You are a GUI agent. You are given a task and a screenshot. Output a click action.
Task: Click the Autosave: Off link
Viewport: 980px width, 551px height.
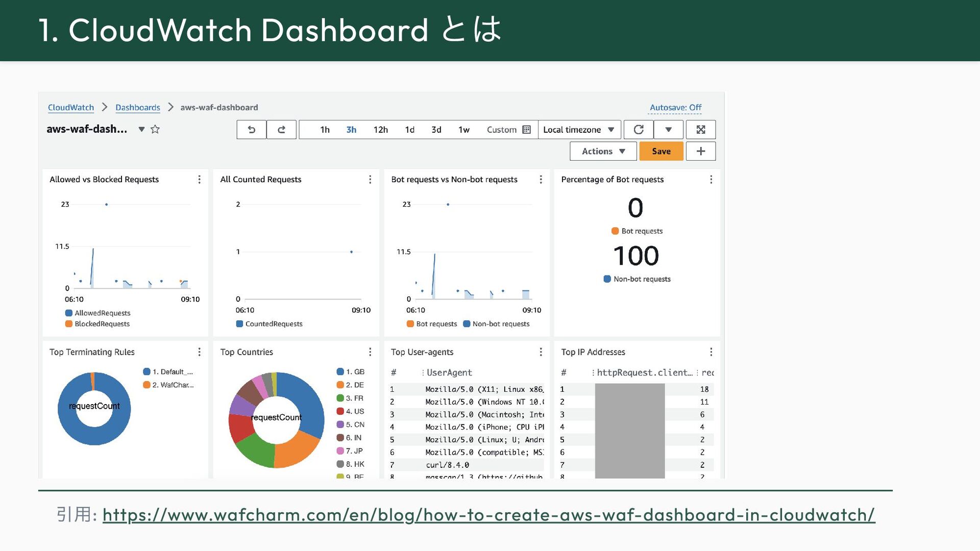675,108
